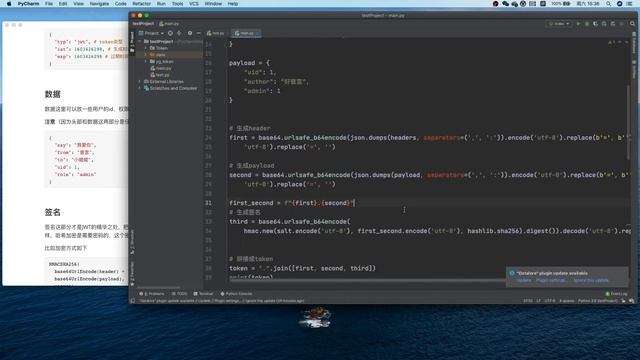Click the Debug bug icon in toolbar
This screenshot has height=360, width=640.
[x=587, y=24]
